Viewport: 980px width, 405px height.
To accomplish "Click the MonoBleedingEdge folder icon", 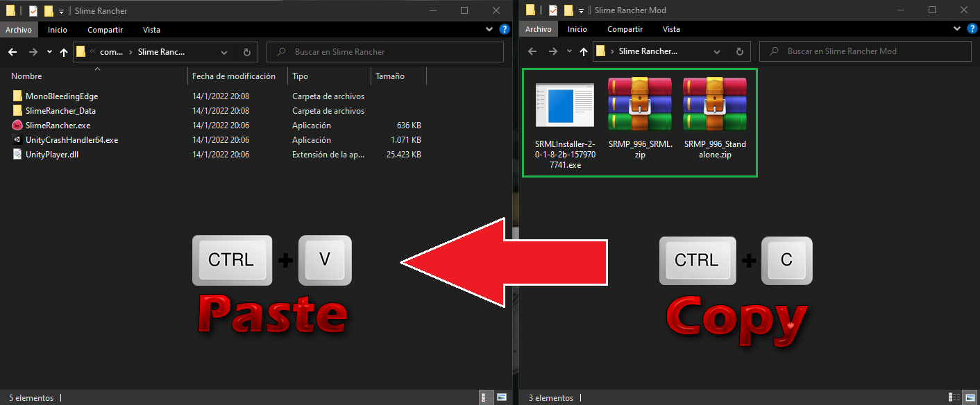I will point(17,96).
